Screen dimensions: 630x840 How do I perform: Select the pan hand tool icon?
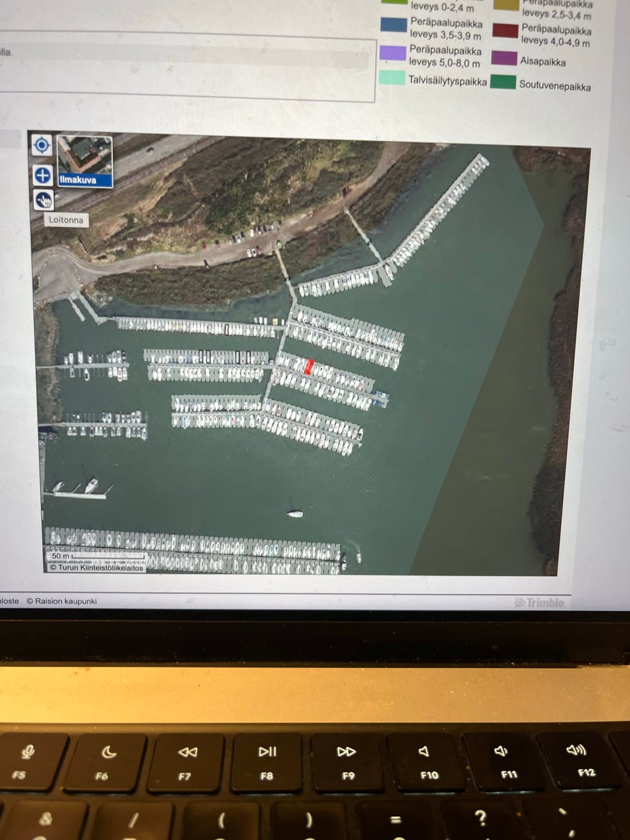pyautogui.click(x=43, y=200)
